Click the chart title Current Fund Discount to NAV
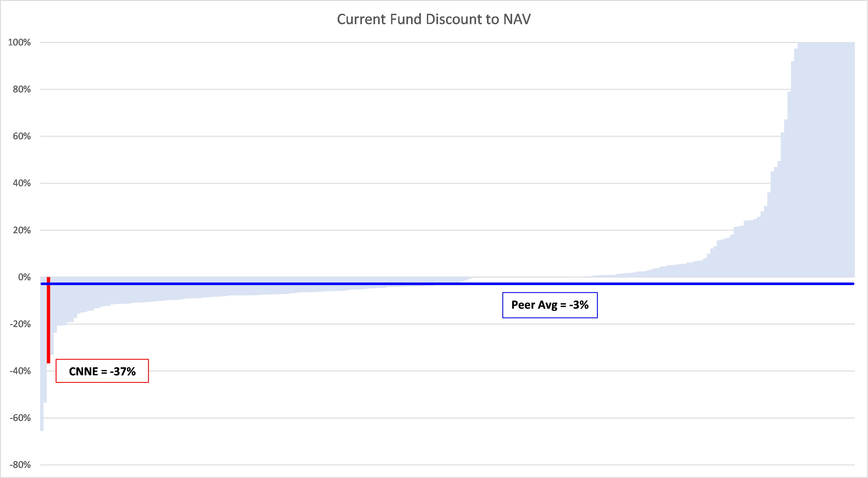This screenshot has width=868, height=478. coord(434,19)
